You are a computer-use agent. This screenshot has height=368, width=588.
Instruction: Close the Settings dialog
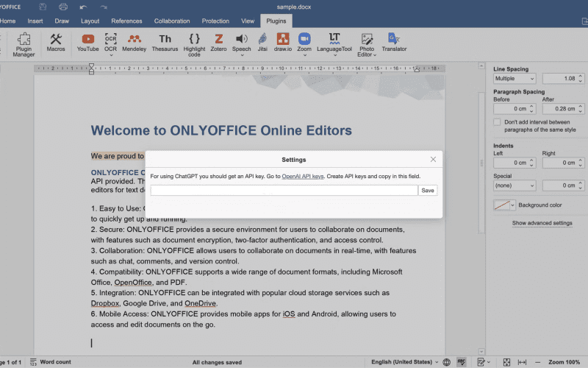coord(433,159)
